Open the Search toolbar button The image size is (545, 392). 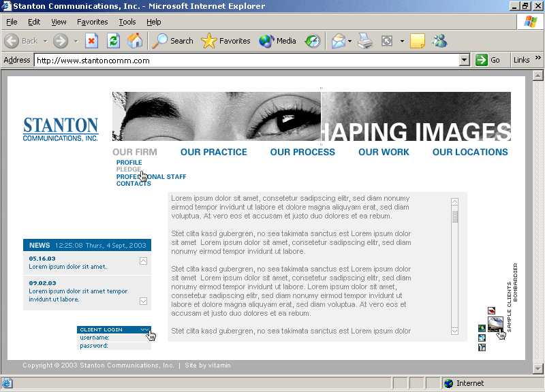(173, 41)
